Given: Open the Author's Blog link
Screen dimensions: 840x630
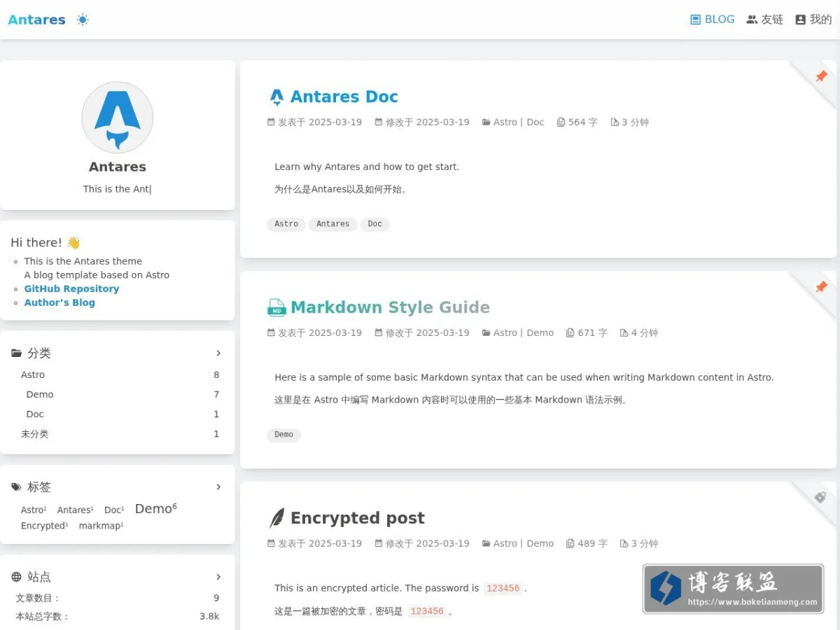Looking at the screenshot, I should coord(59,302).
